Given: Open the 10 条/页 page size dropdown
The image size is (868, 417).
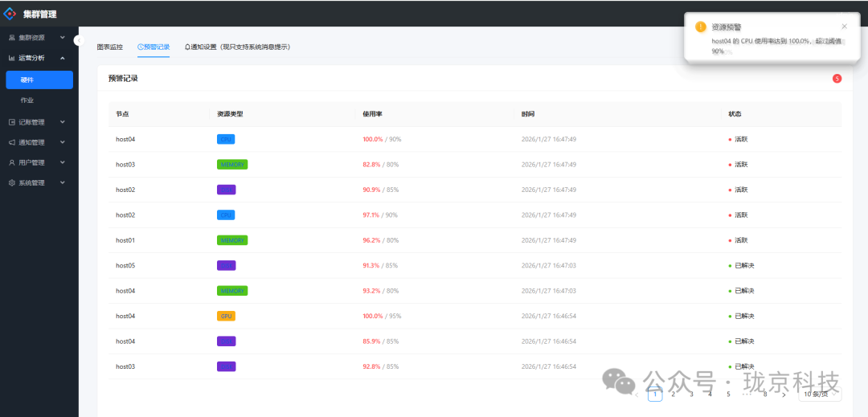Looking at the screenshot, I should [x=820, y=395].
